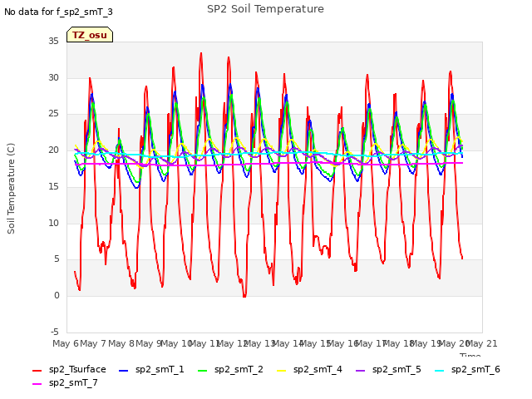Toggle sp2_smT_2 legend entry
This screenshot has height=399, width=532.
pos(230,369)
